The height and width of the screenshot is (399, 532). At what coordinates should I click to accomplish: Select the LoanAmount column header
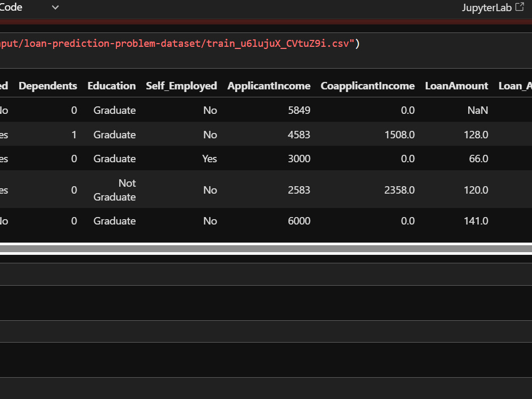(x=456, y=86)
